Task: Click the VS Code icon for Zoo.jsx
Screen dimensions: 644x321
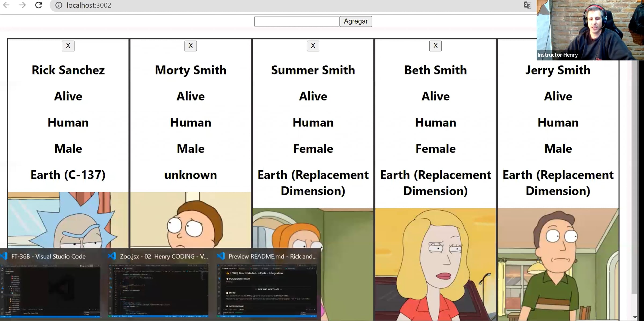Action: [112, 256]
